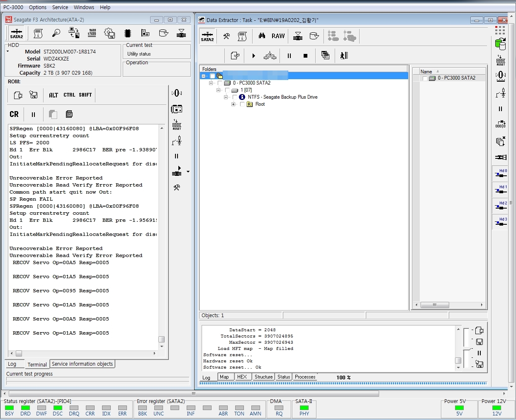Viewport: 516px width, 420px height.
Task: Open the PC-3000 menu
Action: pos(13,7)
